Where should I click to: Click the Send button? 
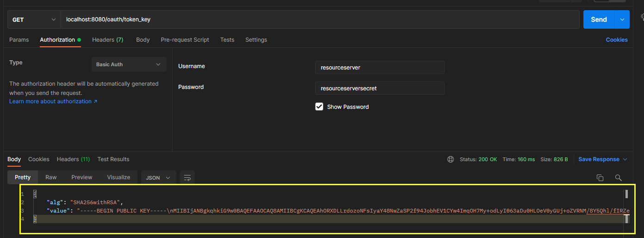(x=599, y=19)
